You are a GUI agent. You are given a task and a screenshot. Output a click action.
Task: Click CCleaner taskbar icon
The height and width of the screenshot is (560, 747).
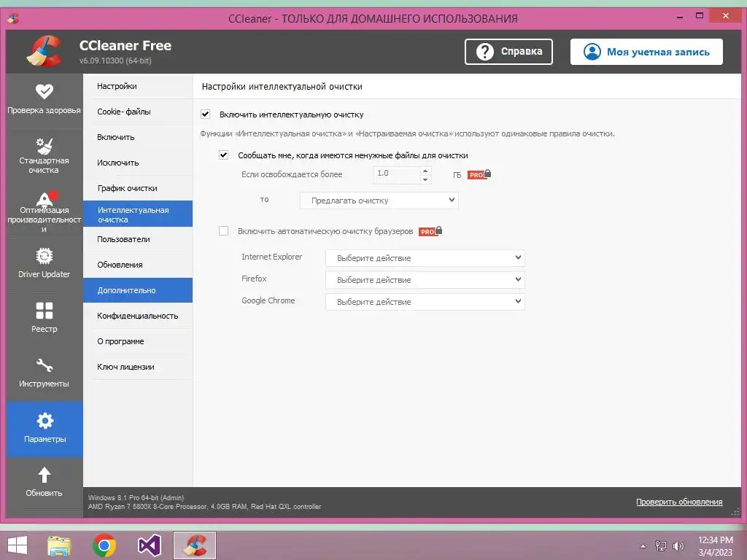(x=194, y=545)
